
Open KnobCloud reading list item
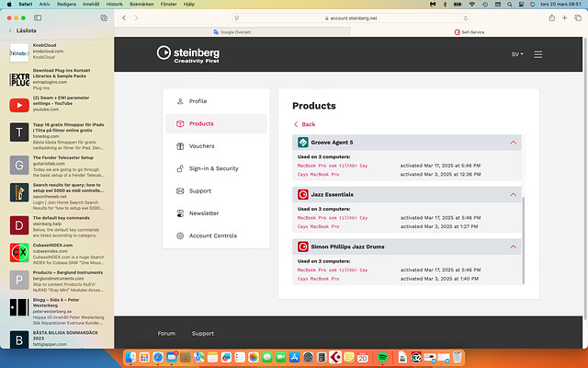(x=57, y=52)
